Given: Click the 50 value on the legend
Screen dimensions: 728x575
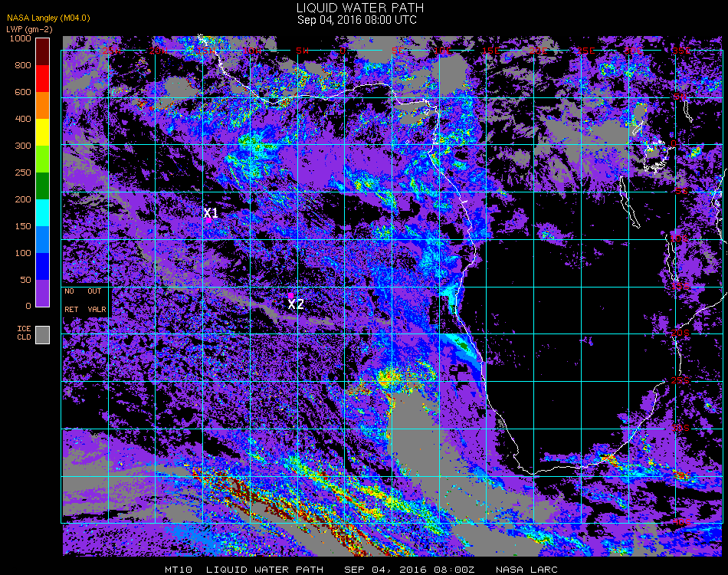Looking at the screenshot, I should (25, 280).
